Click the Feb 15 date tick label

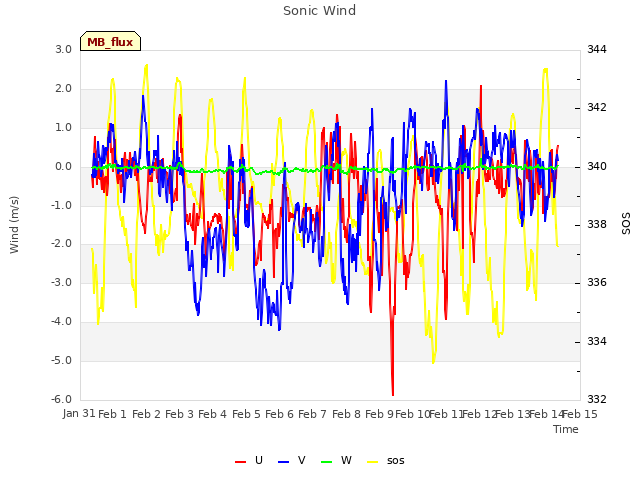(x=580, y=414)
